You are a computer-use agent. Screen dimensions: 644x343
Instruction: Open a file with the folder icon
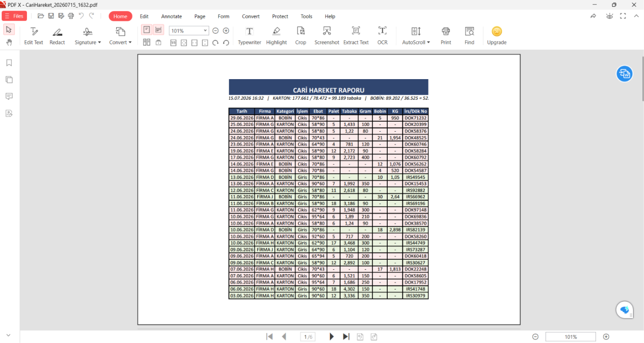(x=41, y=16)
